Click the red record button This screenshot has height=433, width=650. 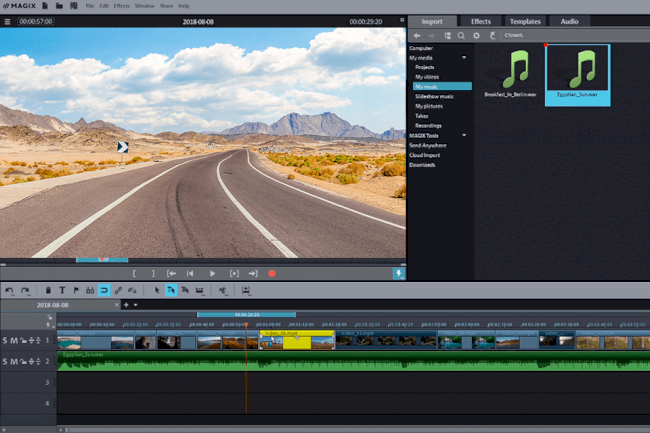point(272,273)
